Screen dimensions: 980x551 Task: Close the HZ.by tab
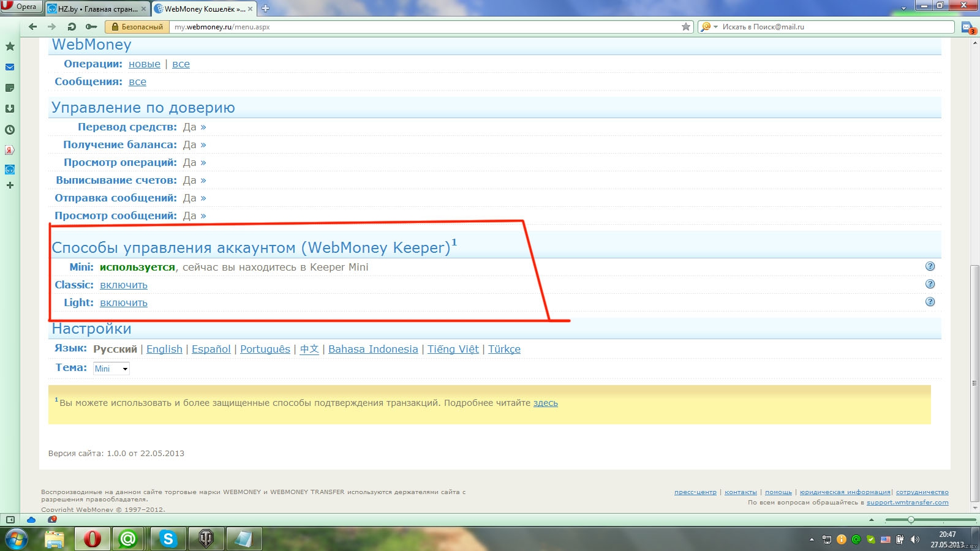coord(144,9)
